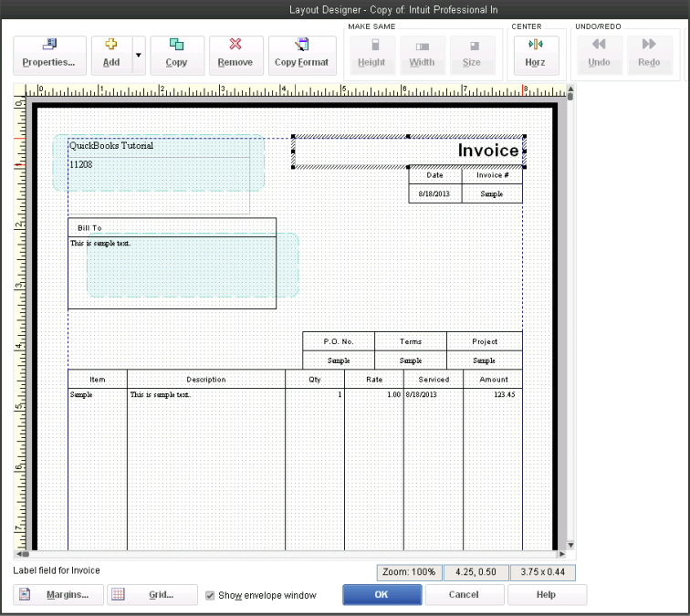Image resolution: width=690 pixels, height=616 pixels.
Task: Select the Date header cell
Action: [435, 175]
